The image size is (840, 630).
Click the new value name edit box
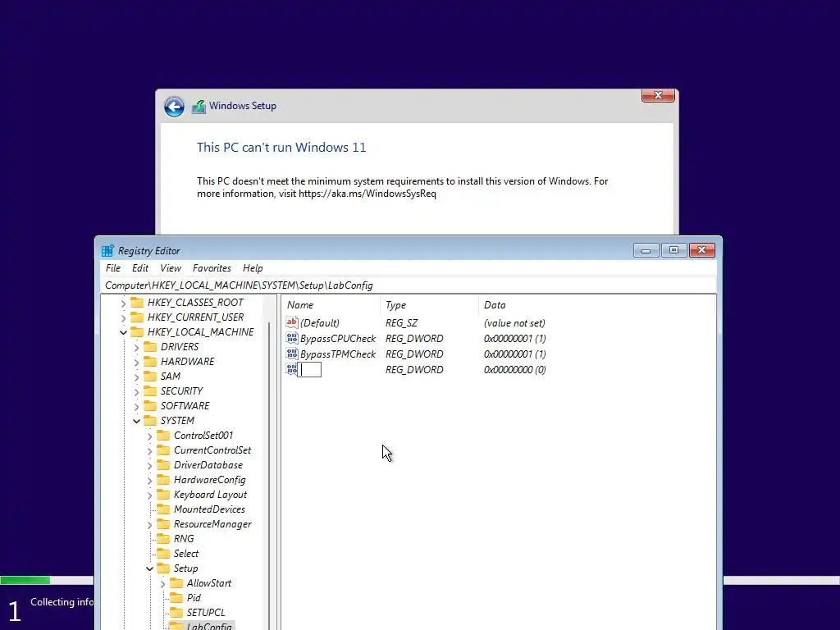click(x=310, y=369)
